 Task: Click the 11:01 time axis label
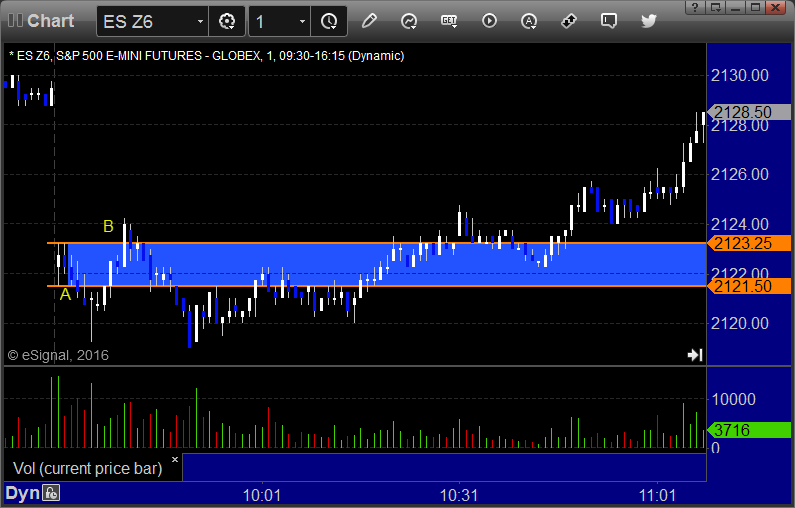[x=657, y=495]
